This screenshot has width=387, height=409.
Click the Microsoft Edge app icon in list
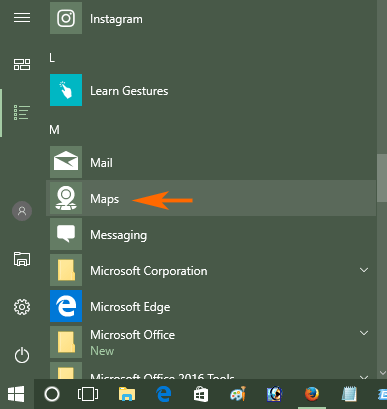click(66, 306)
